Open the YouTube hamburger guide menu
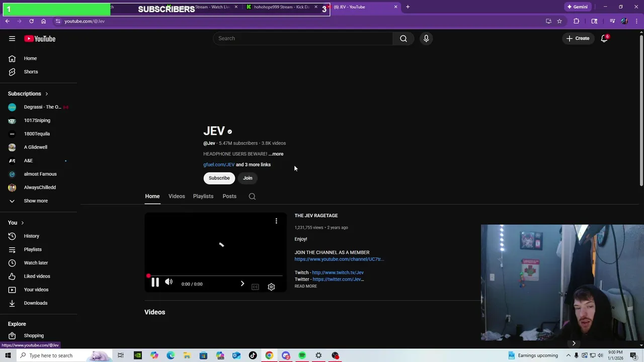The height and width of the screenshot is (362, 644). pyautogui.click(x=12, y=39)
